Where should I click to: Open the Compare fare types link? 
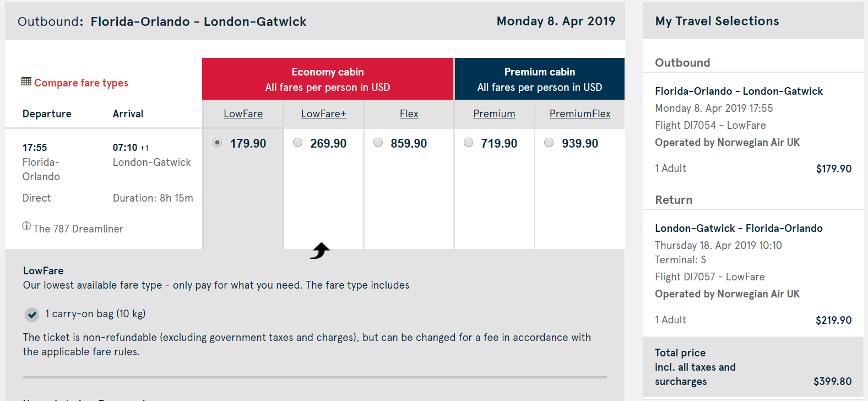coord(81,83)
